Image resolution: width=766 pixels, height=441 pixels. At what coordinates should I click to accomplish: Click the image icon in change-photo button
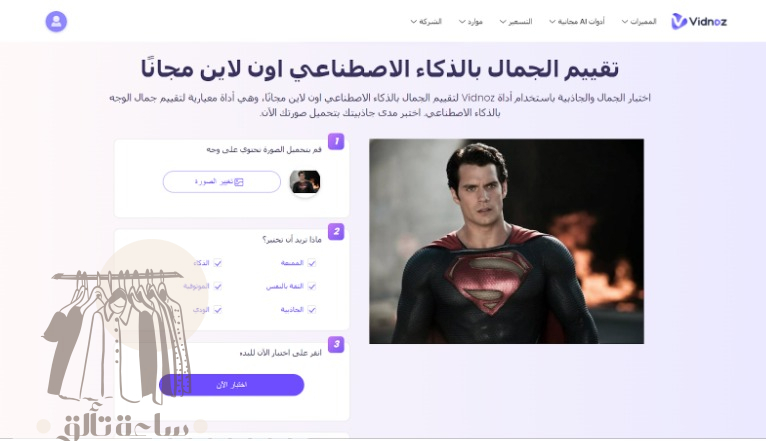pos(239,182)
